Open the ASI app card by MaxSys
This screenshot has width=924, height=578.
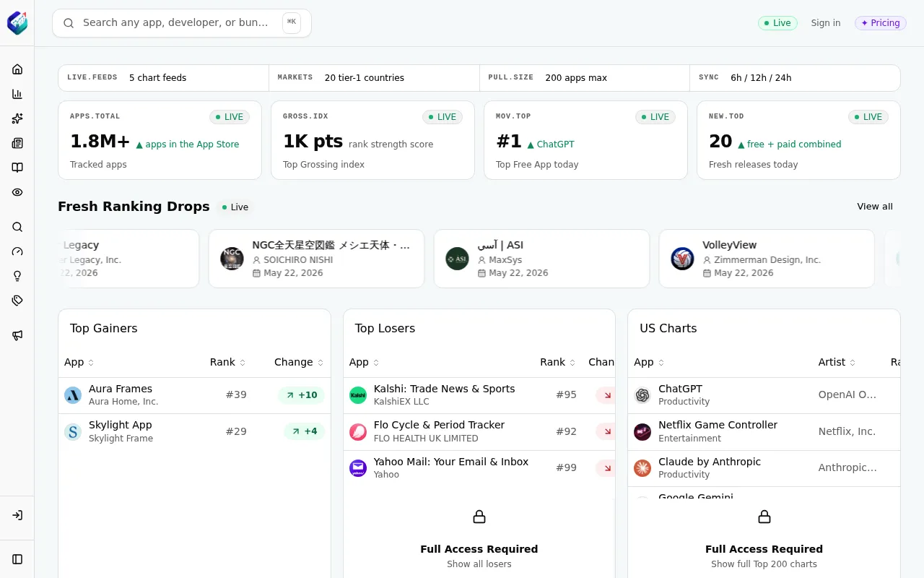coord(541,259)
